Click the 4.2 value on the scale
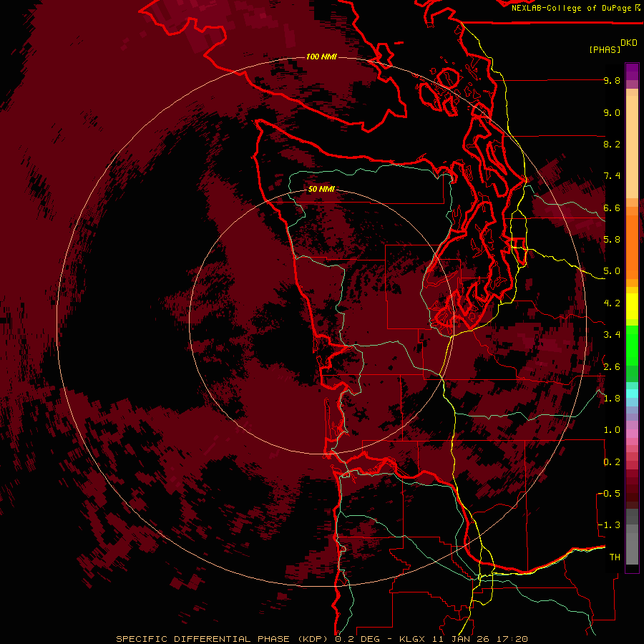 [x=612, y=303]
